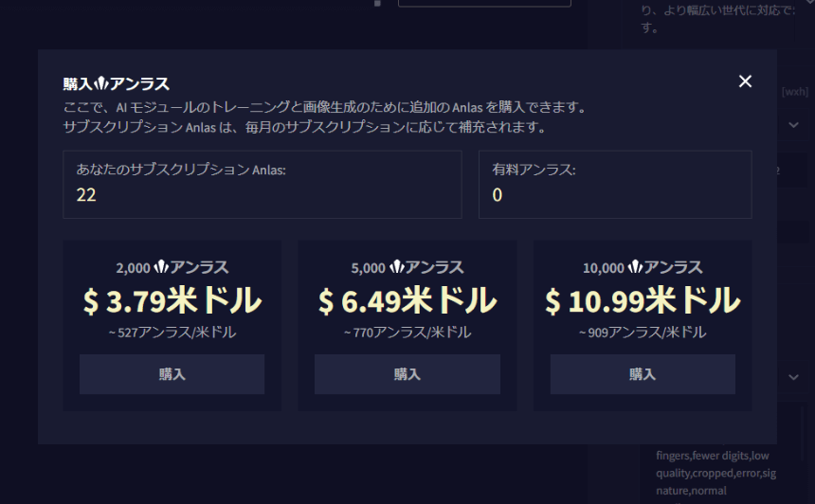Click the ~527 Anlas per dollar rate text

[172, 333]
